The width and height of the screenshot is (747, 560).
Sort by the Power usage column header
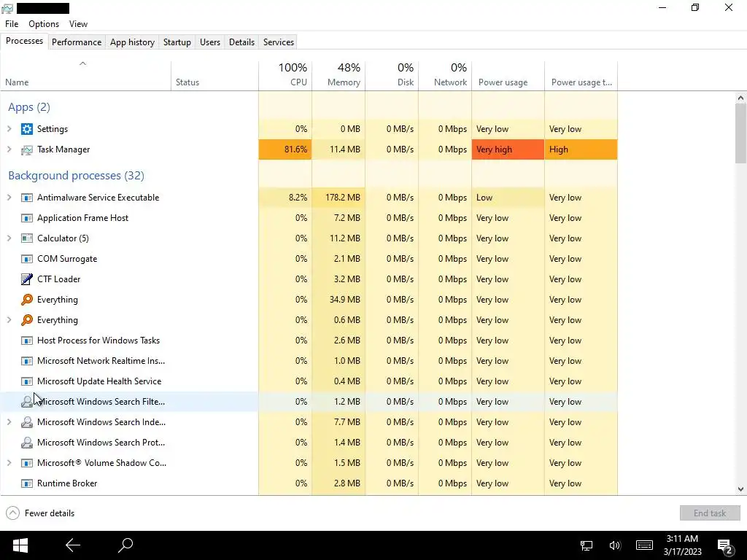508,75
